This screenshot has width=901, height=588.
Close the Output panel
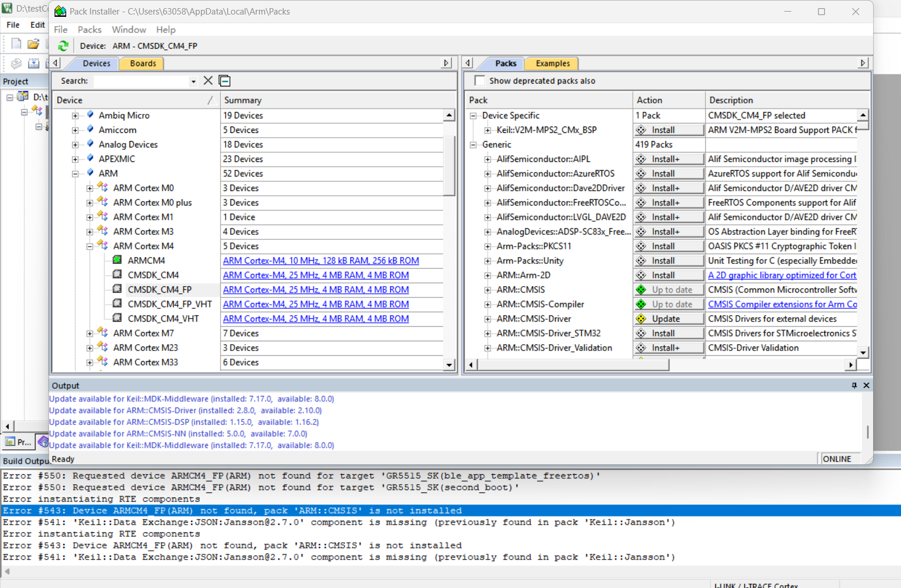(866, 385)
